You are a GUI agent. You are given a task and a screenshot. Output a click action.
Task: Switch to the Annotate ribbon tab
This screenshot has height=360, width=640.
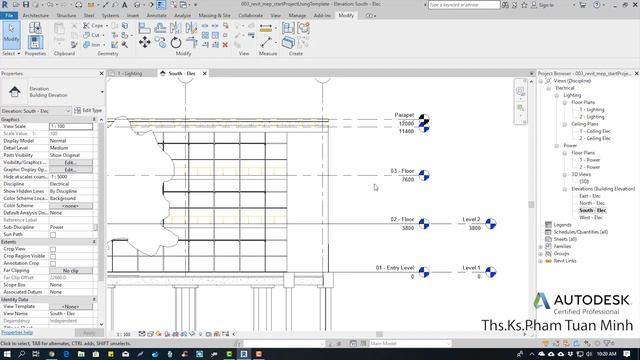[x=156, y=16]
